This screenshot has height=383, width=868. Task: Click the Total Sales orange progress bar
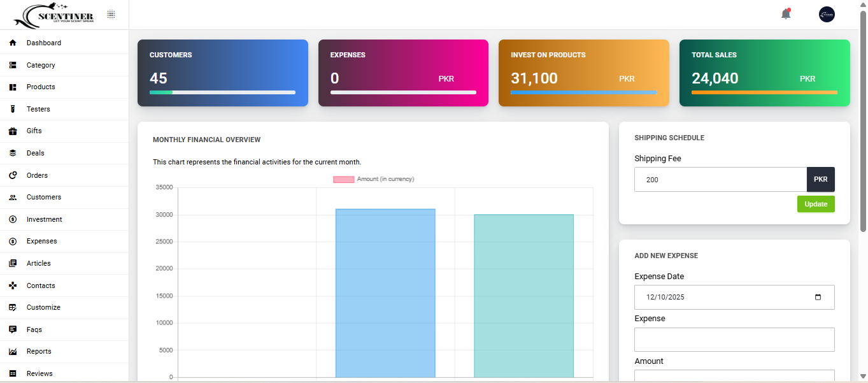764,92
